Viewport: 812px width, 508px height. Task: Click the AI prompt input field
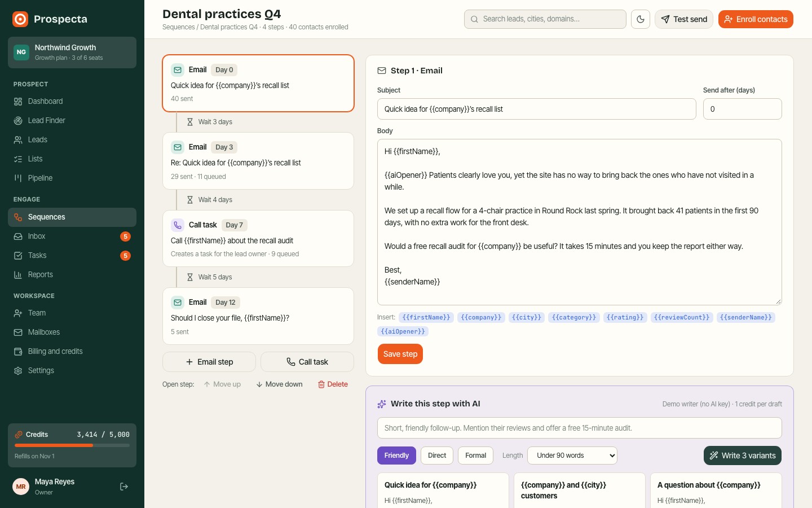[x=580, y=428]
